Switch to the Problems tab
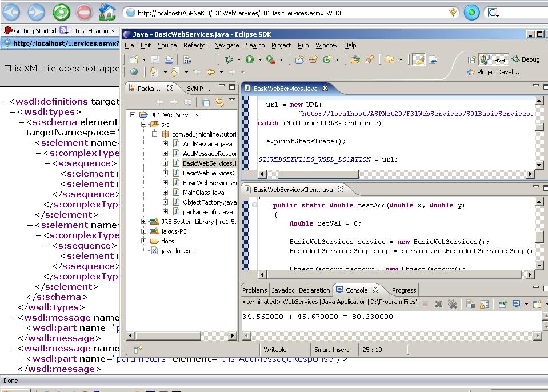This screenshot has width=548, height=392. tap(255, 290)
